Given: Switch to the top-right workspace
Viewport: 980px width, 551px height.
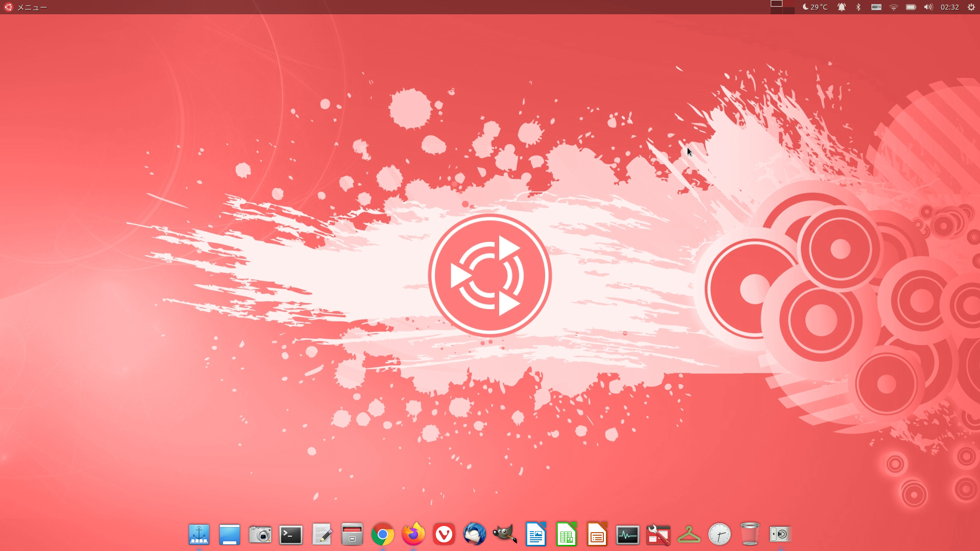Looking at the screenshot, I should (x=789, y=4).
